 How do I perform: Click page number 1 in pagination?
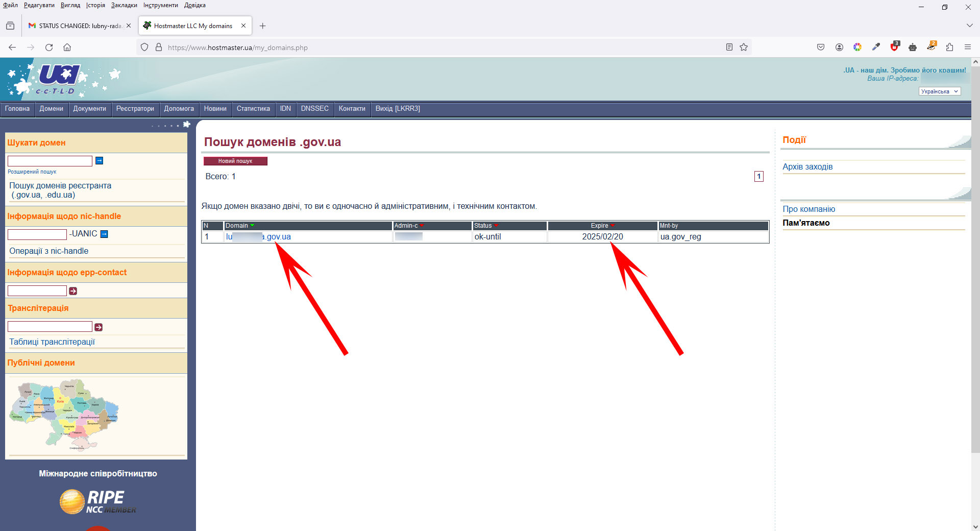click(759, 177)
